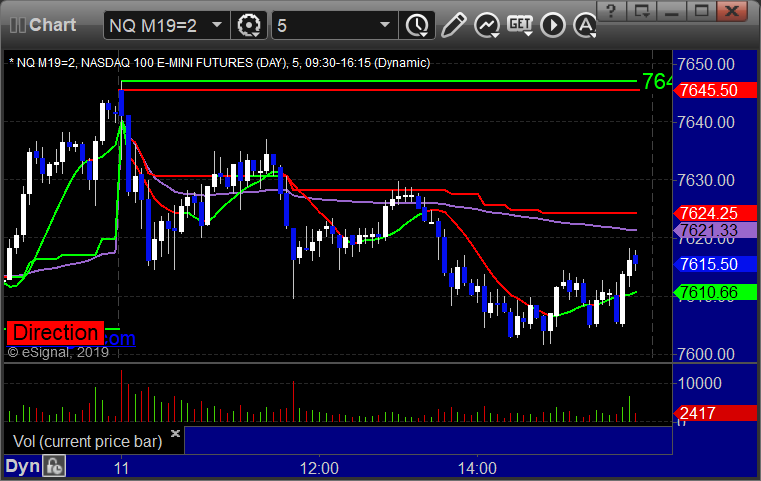
Task: Click the GET formulas icon
Action: point(520,25)
